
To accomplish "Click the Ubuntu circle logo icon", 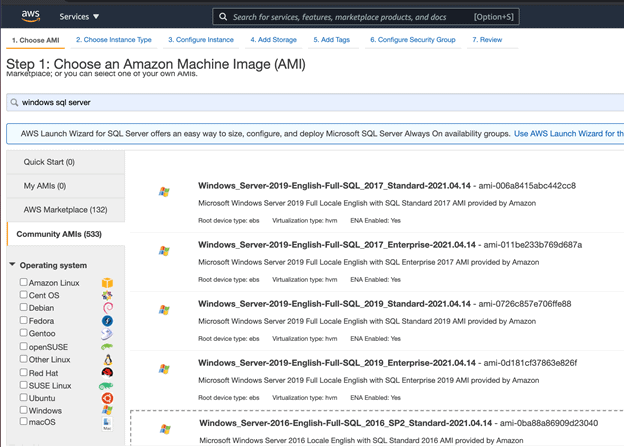I will [x=107, y=398].
